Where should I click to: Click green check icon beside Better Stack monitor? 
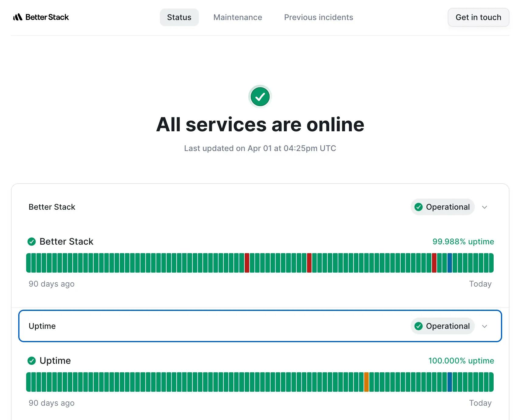(32, 242)
